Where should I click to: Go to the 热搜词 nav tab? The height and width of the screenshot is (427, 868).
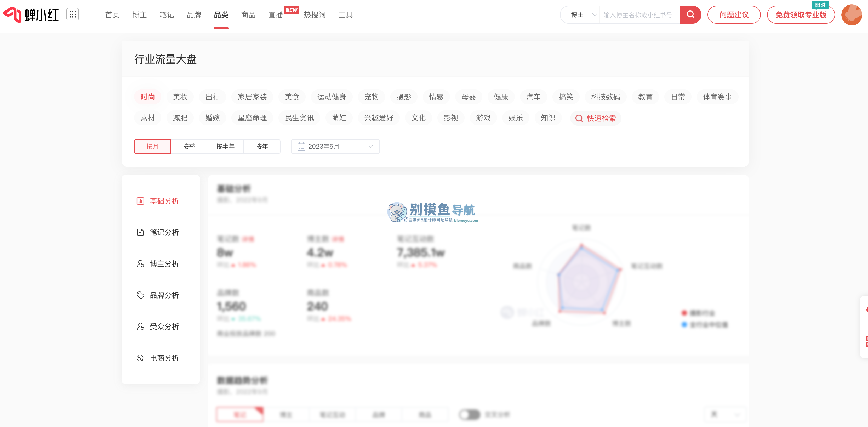314,14
